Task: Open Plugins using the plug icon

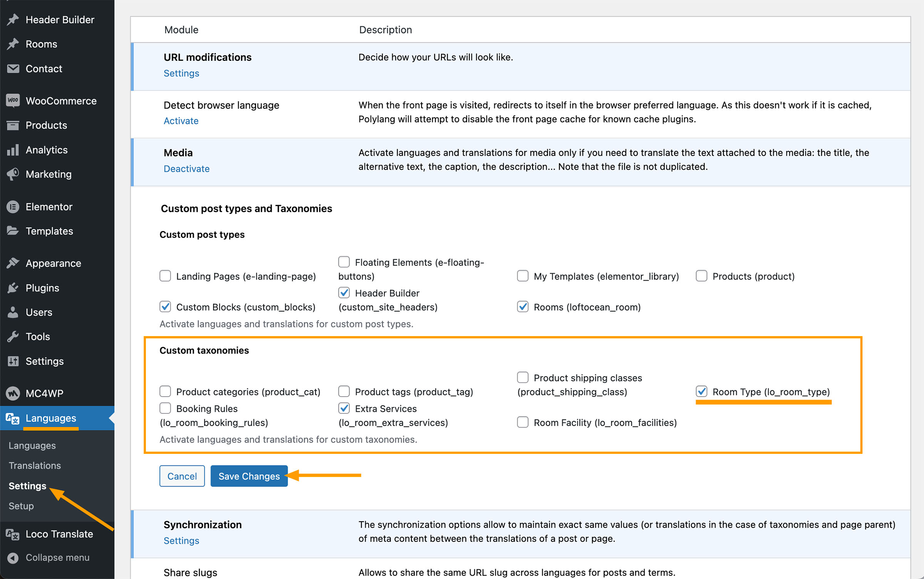Action: point(13,288)
